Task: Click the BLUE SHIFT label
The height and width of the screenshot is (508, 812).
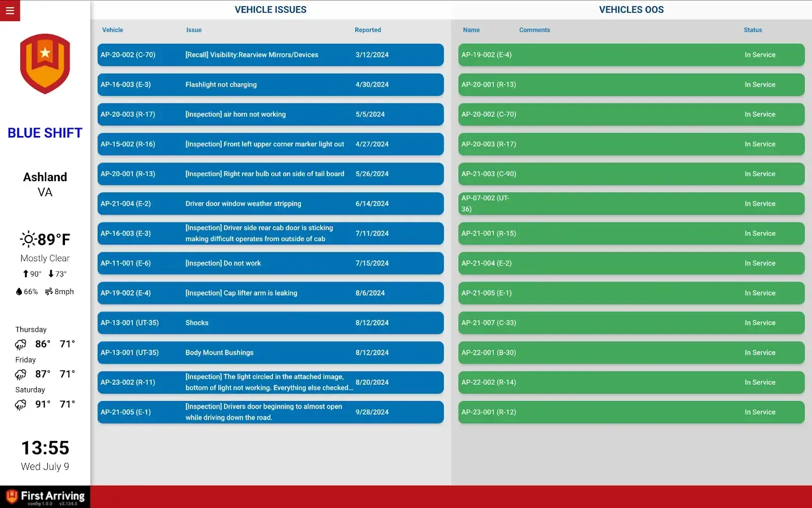Action: [45, 133]
